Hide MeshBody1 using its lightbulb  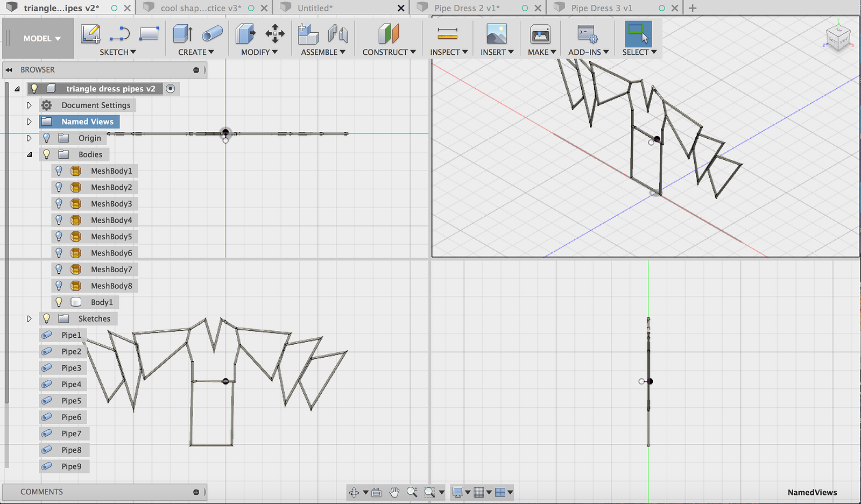point(59,171)
